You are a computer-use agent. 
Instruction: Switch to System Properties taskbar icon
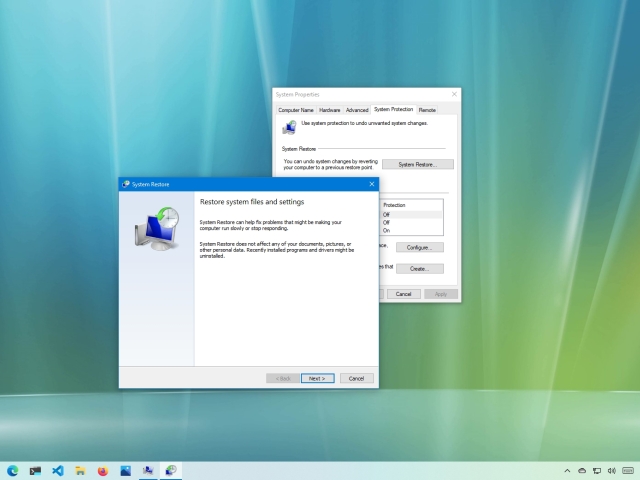click(148, 471)
